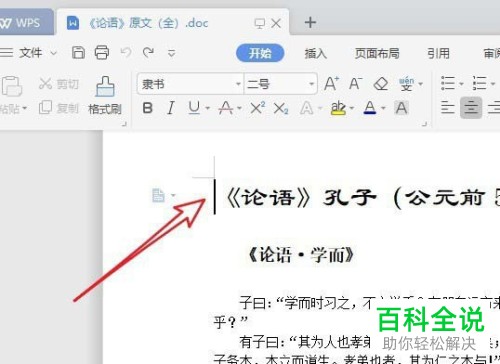Toggle strikethrough text formatting

[226, 108]
